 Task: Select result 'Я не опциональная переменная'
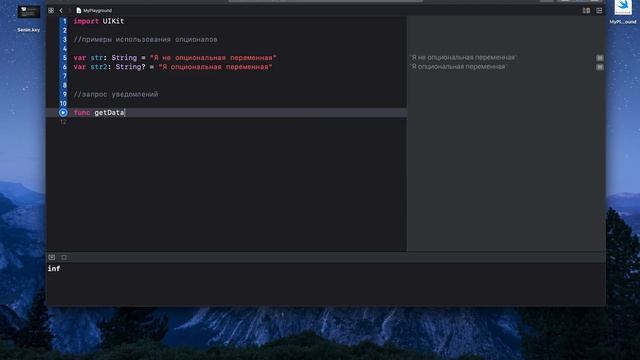click(463, 58)
